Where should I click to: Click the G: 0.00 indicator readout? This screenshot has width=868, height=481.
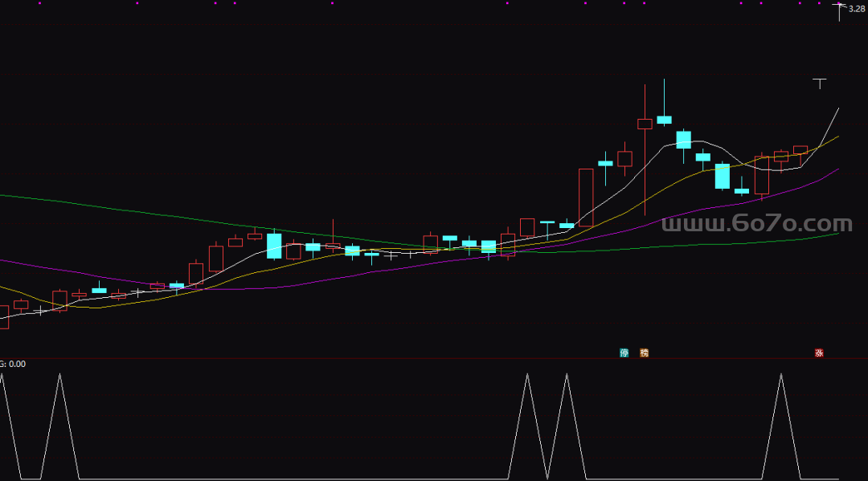coord(13,364)
